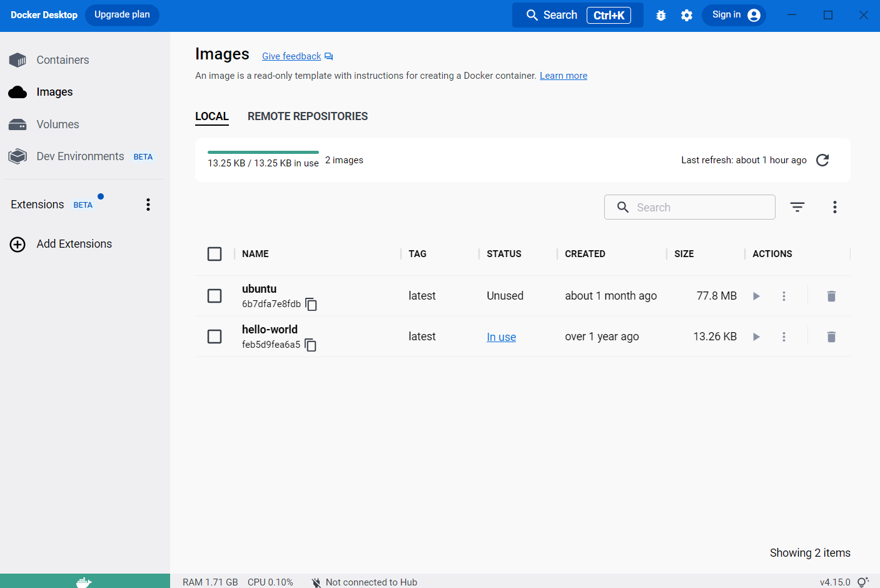The image size is (880, 588).
Task: Check the ubuntu image checkbox
Action: point(215,296)
